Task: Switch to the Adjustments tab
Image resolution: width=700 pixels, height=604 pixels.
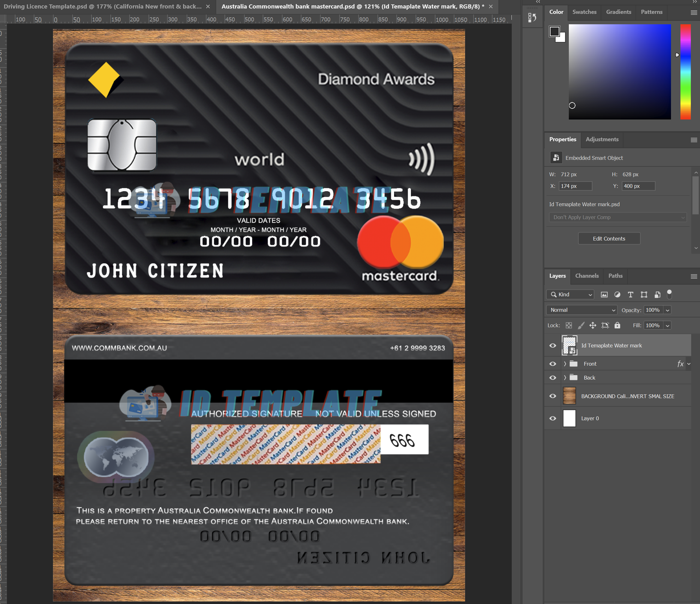Action: point(602,140)
